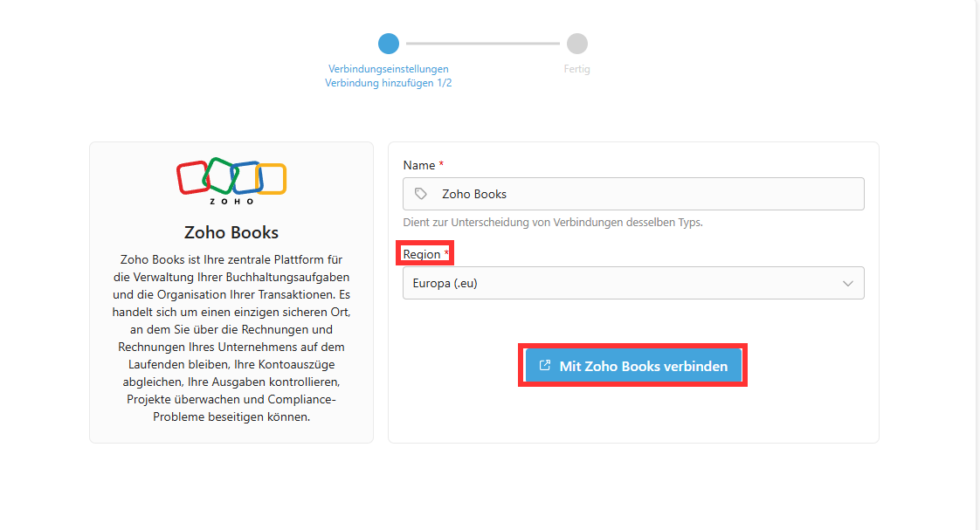980x530 pixels.
Task: Click the hint text about Unterscheidung von Verbindungen
Action: pos(553,223)
